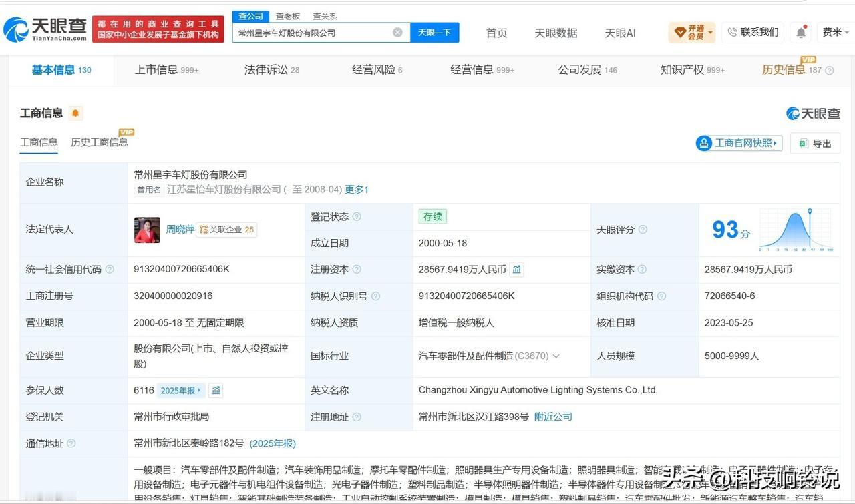Switch to 知识产权 tab
This screenshot has width=855, height=504.
pyautogui.click(x=693, y=70)
